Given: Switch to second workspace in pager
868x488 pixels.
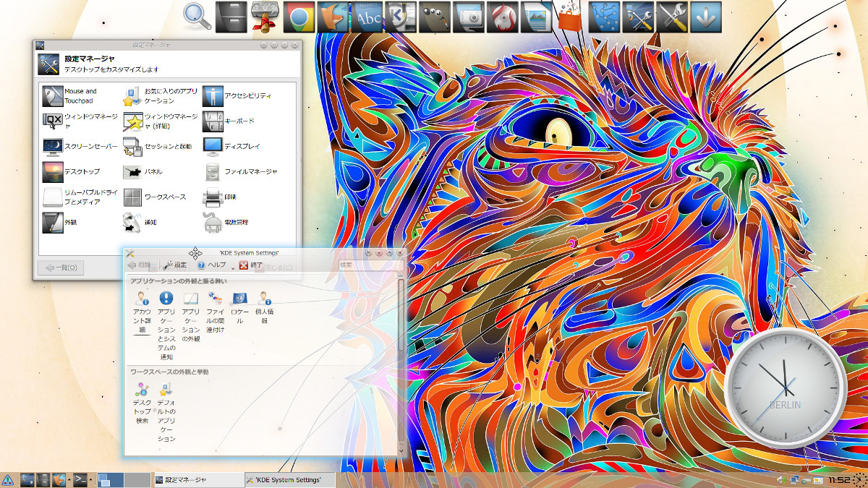Looking at the screenshot, I should coord(137,479).
